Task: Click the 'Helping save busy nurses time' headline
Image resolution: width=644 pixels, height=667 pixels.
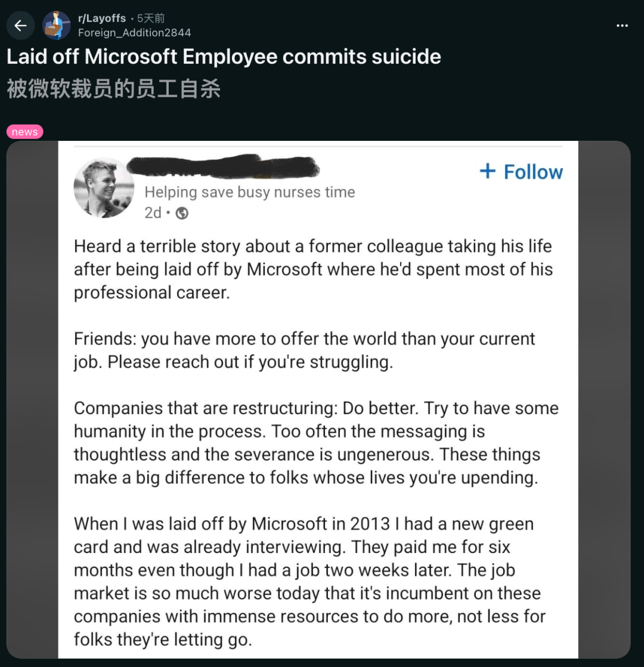Action: click(x=249, y=192)
